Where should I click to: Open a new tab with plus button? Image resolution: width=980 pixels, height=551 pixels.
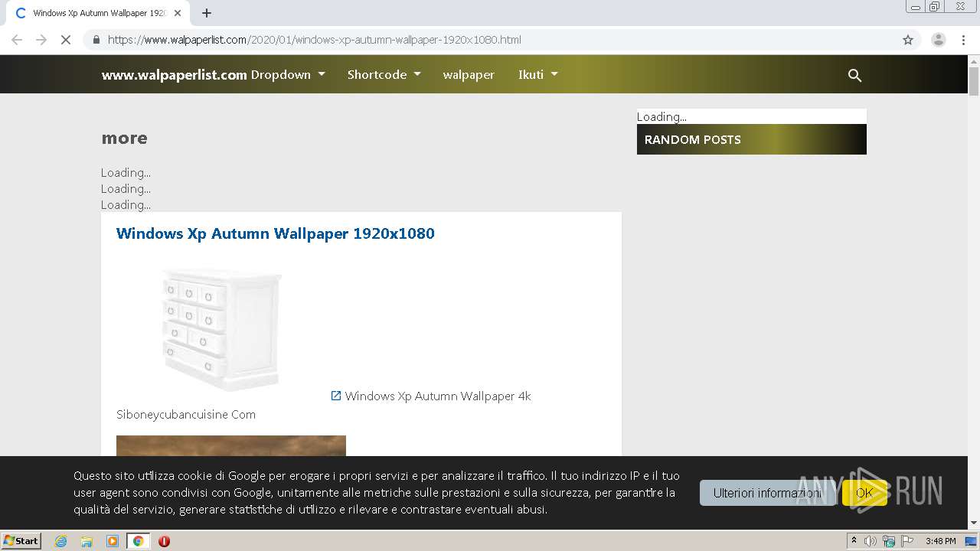(207, 13)
